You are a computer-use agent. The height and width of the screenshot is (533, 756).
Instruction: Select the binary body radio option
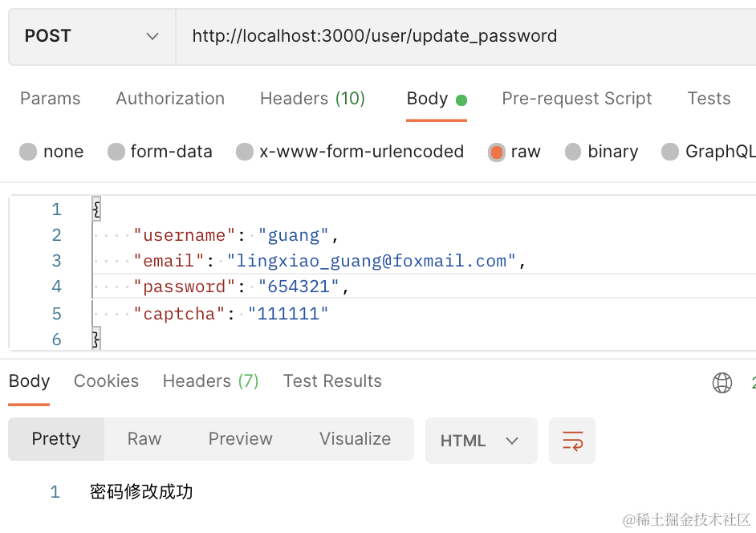tap(573, 152)
